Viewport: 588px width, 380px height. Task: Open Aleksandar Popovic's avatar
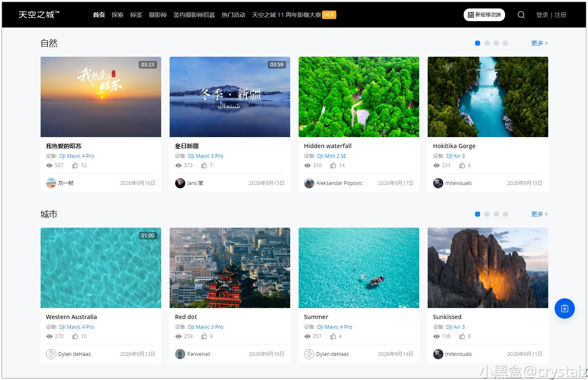[309, 183]
